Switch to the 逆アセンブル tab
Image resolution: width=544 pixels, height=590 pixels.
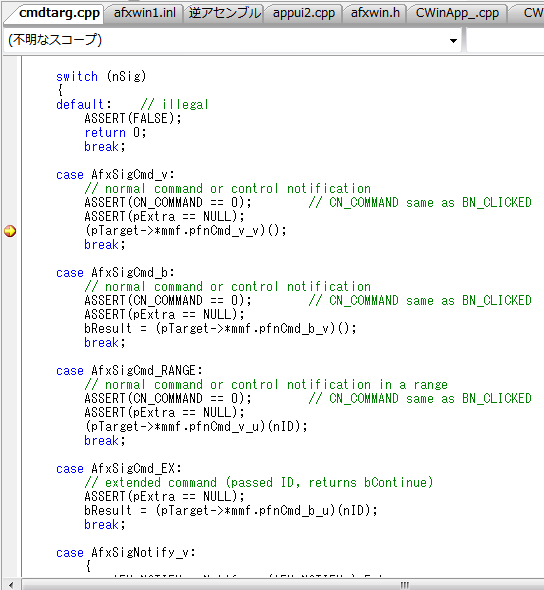pos(225,13)
